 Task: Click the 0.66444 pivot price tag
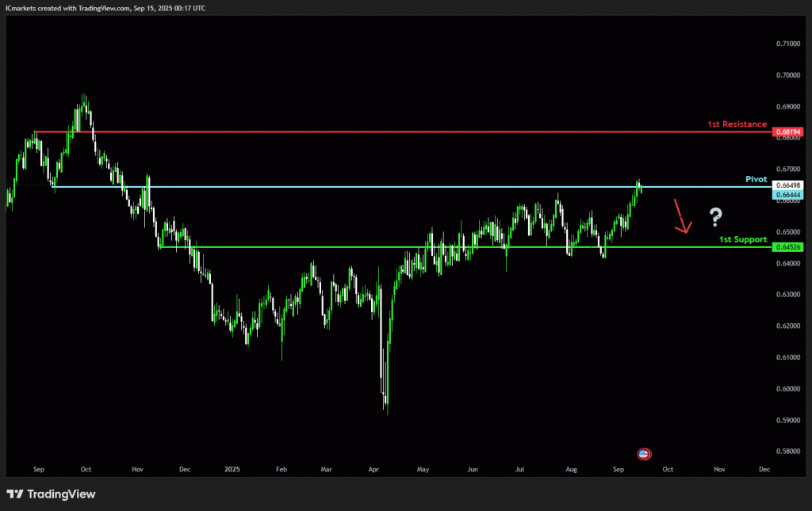point(787,195)
